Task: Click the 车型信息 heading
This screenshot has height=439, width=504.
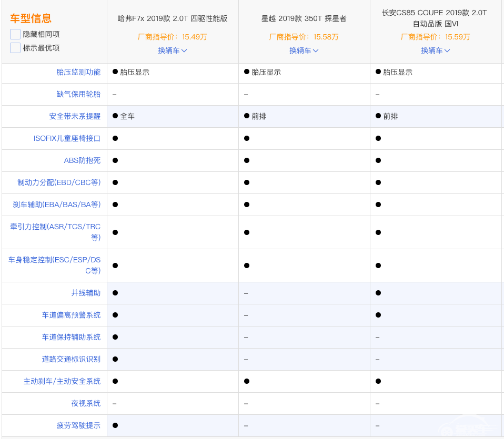Action: [31, 18]
